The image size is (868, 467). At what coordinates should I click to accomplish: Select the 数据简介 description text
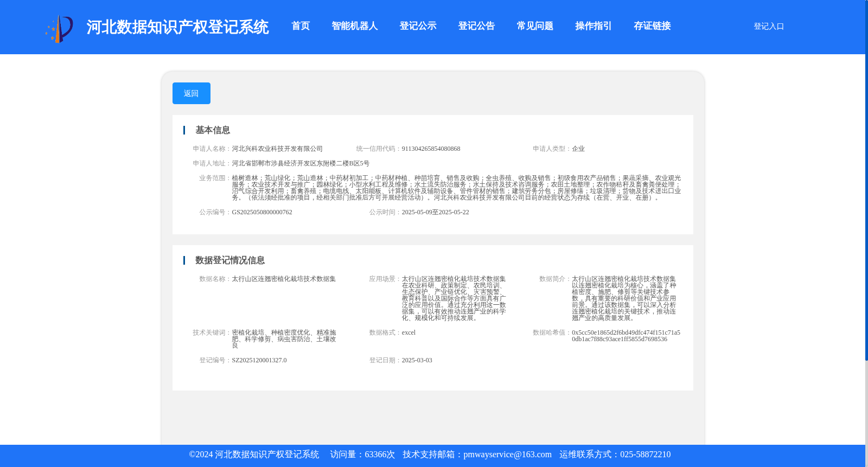pos(624,298)
